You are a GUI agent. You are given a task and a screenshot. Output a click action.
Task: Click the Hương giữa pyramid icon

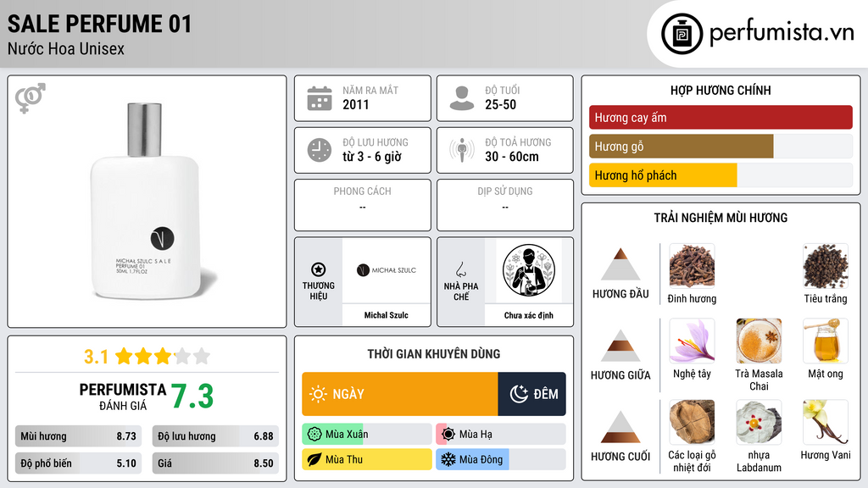(620, 346)
